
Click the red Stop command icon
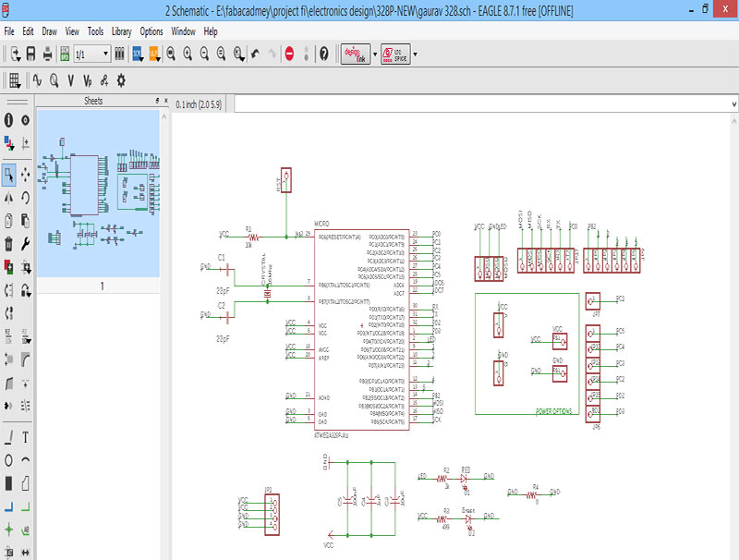(289, 54)
